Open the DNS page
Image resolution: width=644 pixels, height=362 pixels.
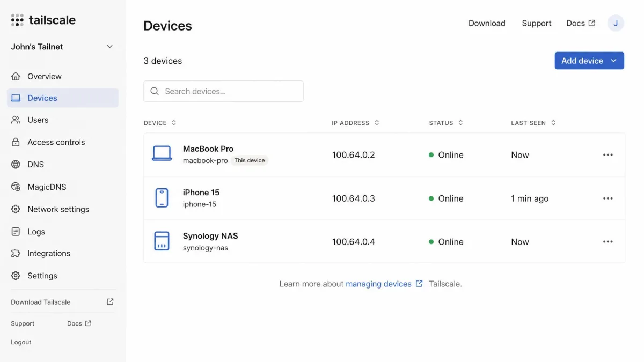pyautogui.click(x=63, y=165)
